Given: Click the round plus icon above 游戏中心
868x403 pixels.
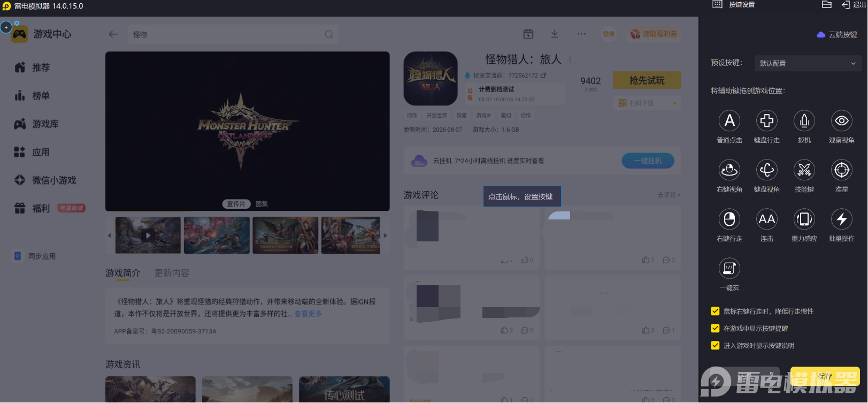Looking at the screenshot, I should tap(6, 27).
